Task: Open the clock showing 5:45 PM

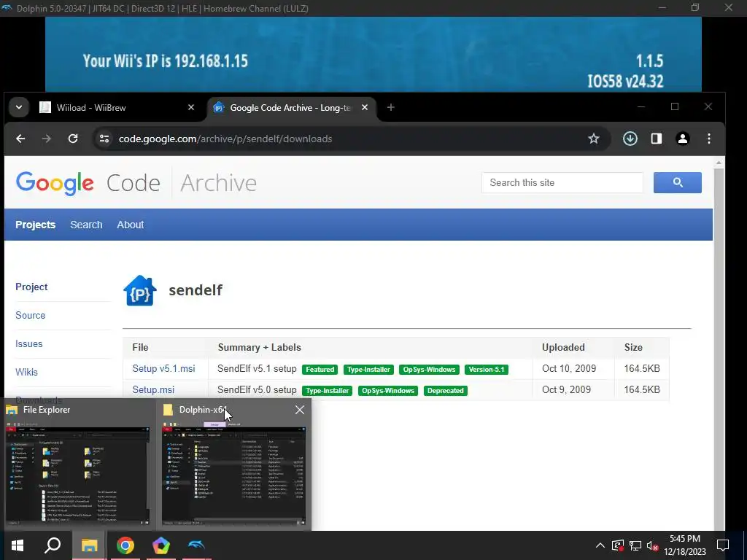Action: click(x=685, y=545)
